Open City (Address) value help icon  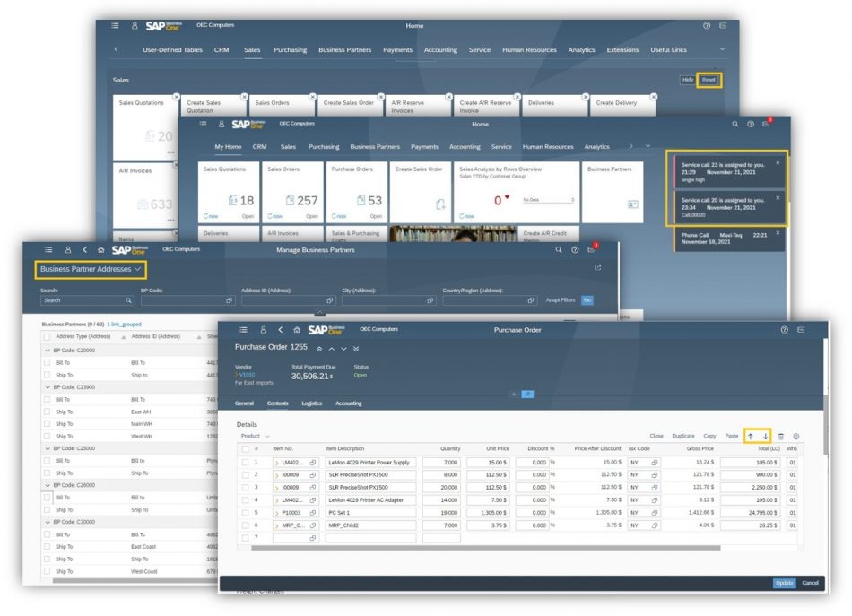click(x=430, y=300)
